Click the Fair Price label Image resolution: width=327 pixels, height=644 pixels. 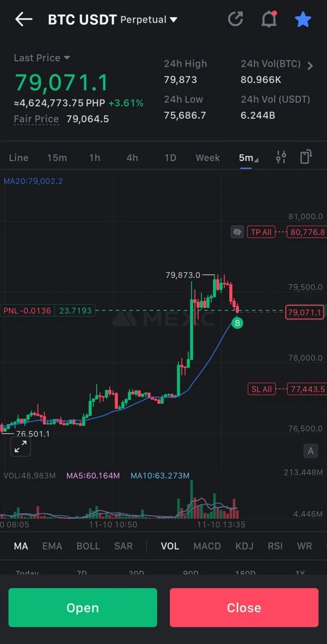pos(36,119)
